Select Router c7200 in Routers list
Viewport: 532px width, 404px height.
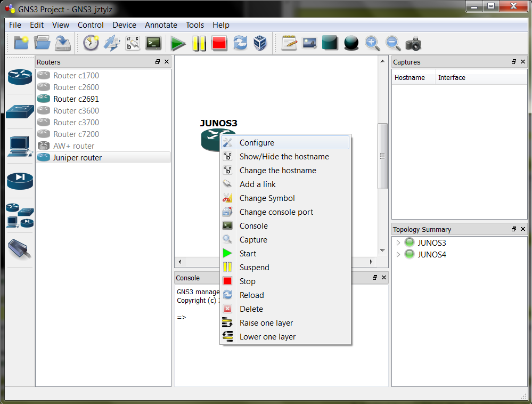103,134
